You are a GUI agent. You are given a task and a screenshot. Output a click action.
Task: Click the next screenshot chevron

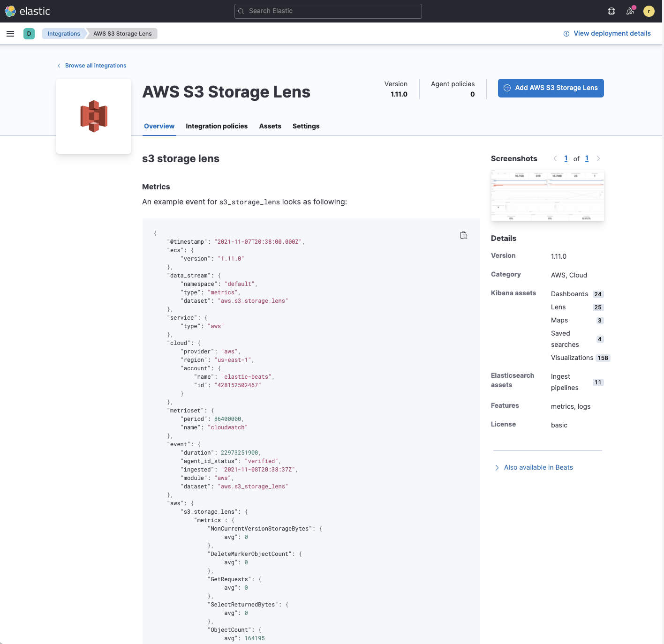coord(598,158)
